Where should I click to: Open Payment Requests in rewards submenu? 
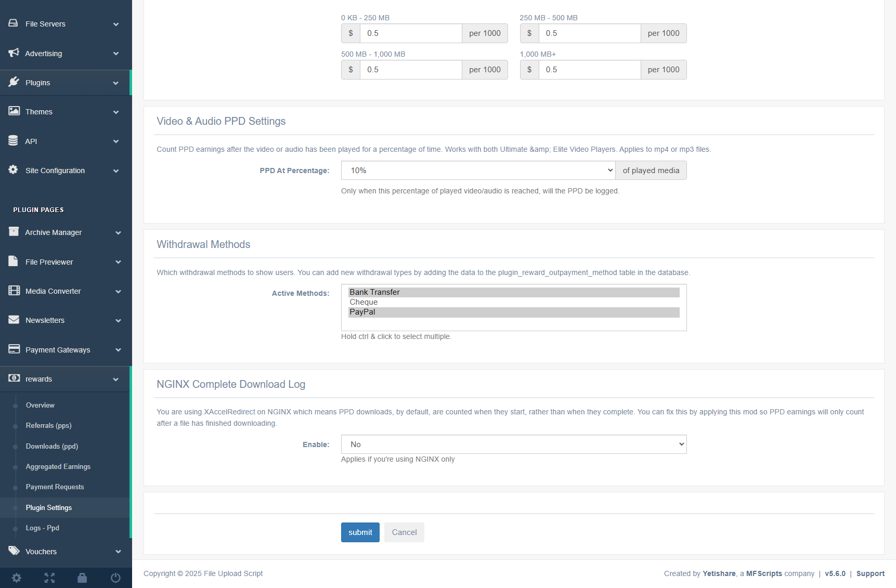coord(55,487)
